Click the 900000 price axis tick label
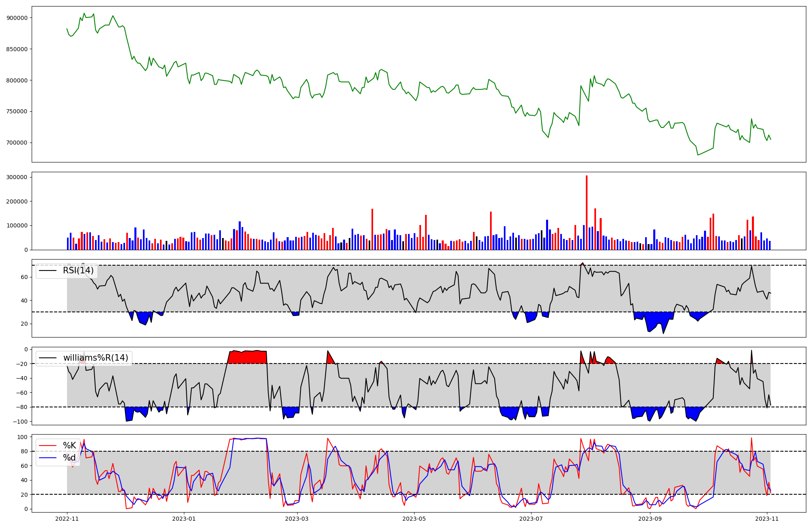The width and height of the screenshot is (812, 528). coord(17,18)
